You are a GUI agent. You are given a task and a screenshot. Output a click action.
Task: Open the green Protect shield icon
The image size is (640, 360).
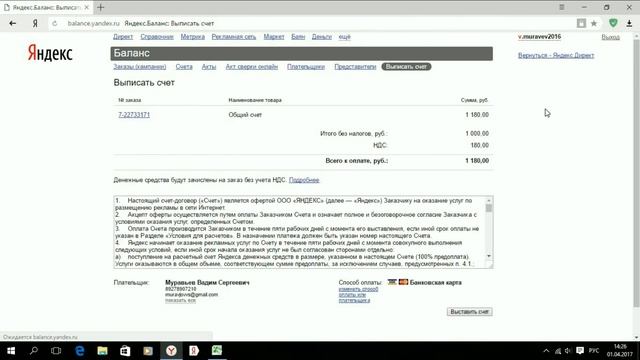[613, 23]
